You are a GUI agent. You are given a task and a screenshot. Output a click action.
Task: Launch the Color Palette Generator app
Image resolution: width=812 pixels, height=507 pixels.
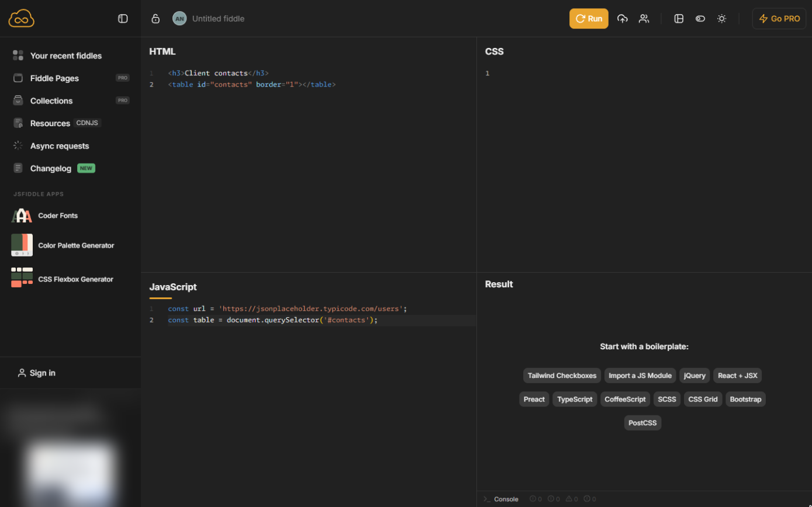click(x=76, y=245)
